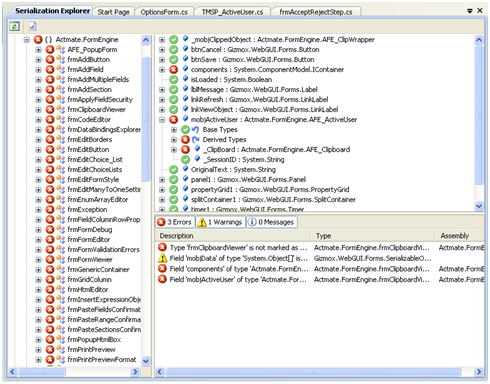The image size is (490, 384).
Task: Click the Base Types arrow icon
Action: tap(195, 130)
